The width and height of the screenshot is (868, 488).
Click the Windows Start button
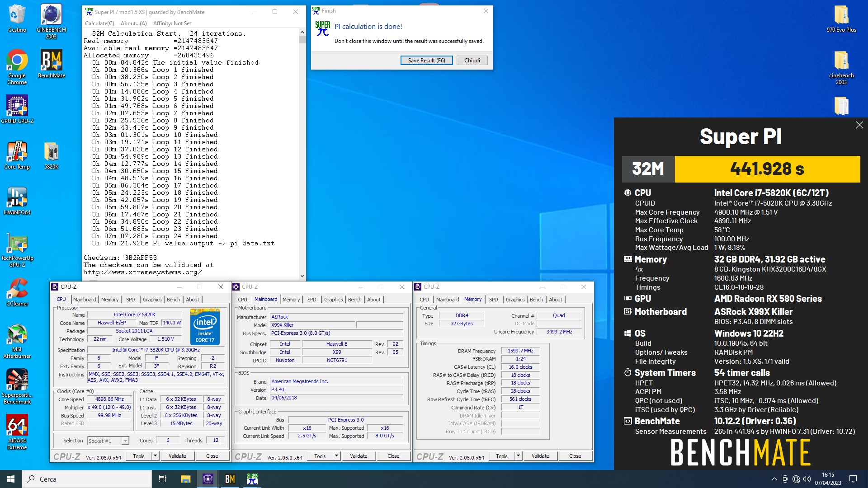11,479
